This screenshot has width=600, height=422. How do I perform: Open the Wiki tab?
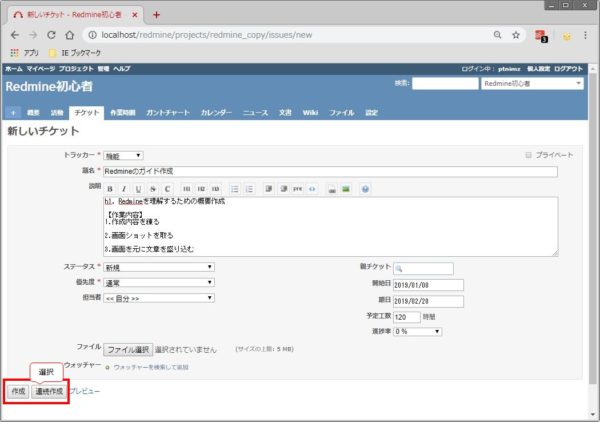[x=310, y=113]
